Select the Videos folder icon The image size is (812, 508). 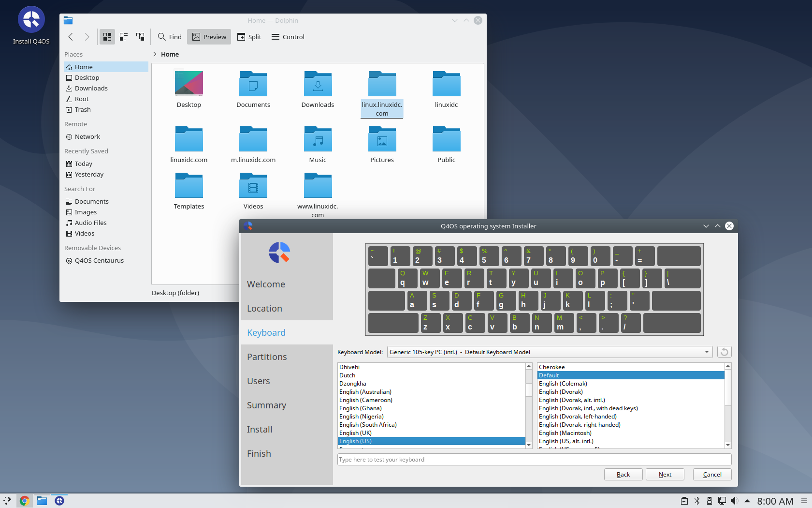253,185
